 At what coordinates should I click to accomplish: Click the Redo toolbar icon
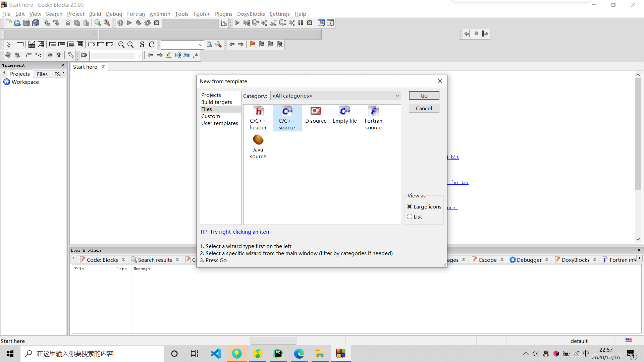click(56, 23)
